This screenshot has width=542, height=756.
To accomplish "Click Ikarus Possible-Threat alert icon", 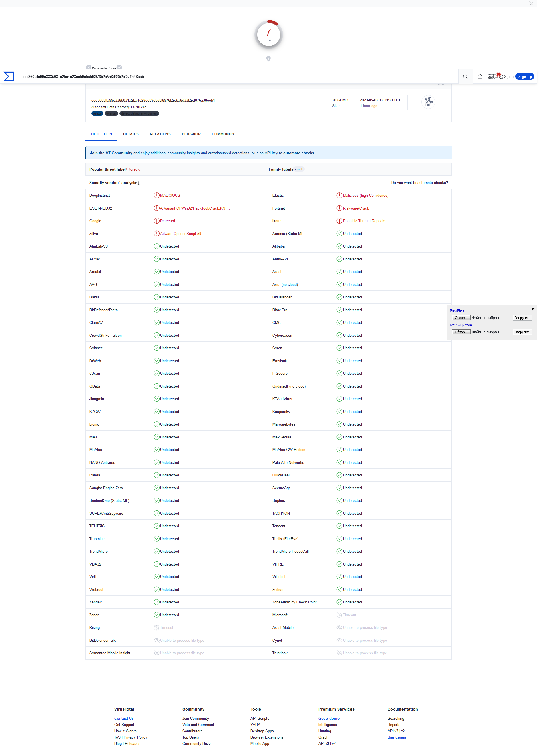I will [339, 221].
